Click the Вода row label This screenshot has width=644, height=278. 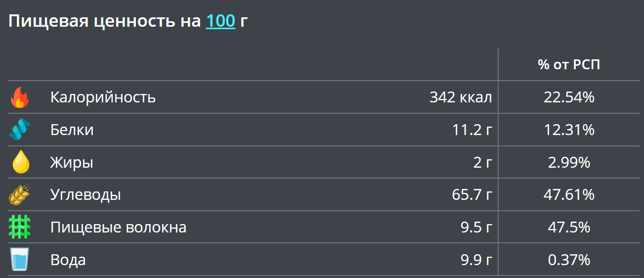[68, 260]
